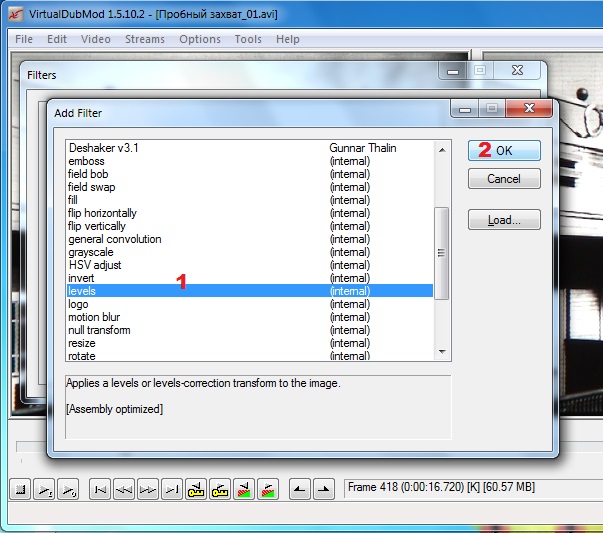Start output playback in the toolbar

[x=68, y=489]
